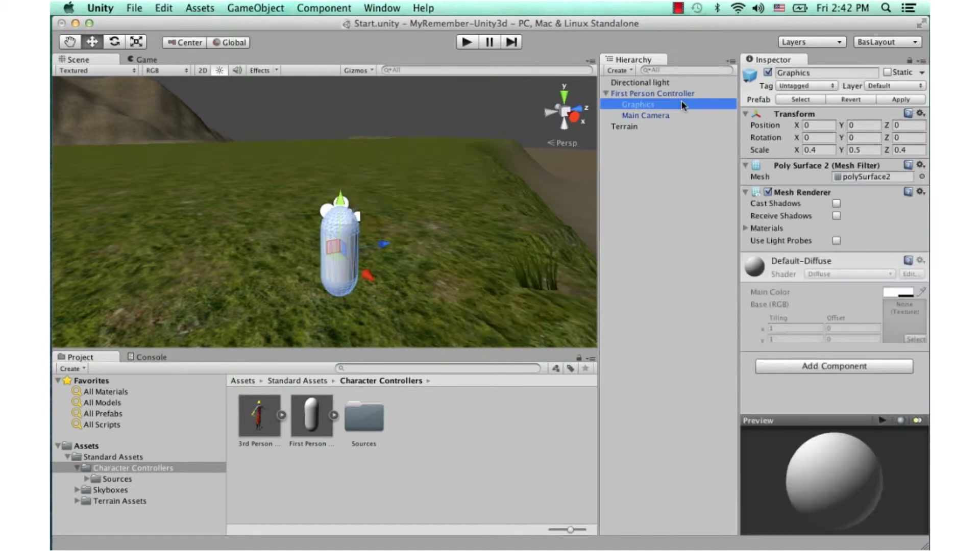
Task: Click the Play button
Action: (x=467, y=42)
